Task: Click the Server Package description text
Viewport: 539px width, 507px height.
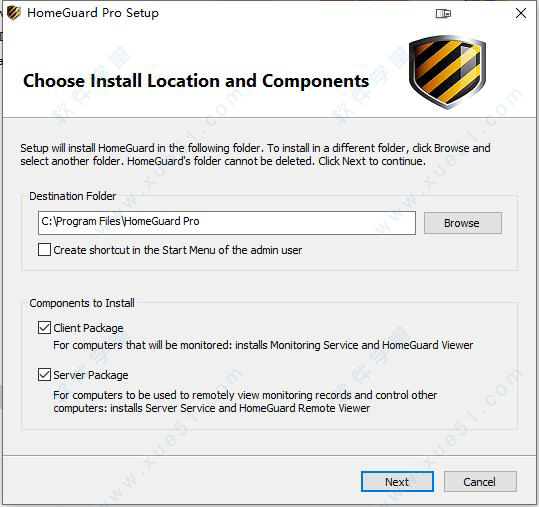Action: pyautogui.click(x=245, y=401)
